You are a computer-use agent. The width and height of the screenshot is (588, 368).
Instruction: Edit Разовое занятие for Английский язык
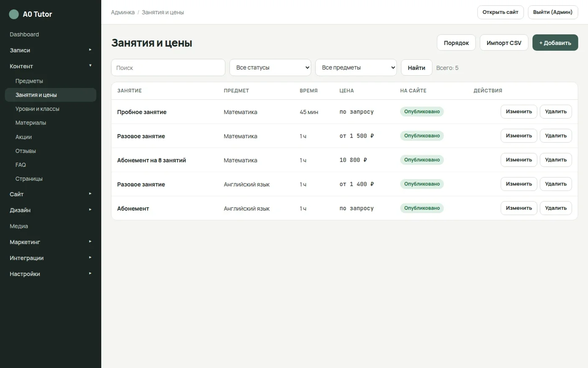point(519,184)
